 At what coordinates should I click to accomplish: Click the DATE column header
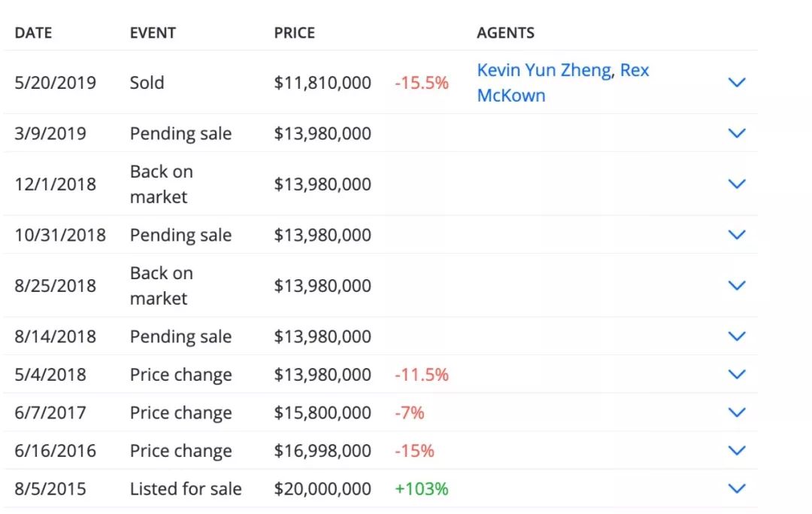(x=33, y=33)
